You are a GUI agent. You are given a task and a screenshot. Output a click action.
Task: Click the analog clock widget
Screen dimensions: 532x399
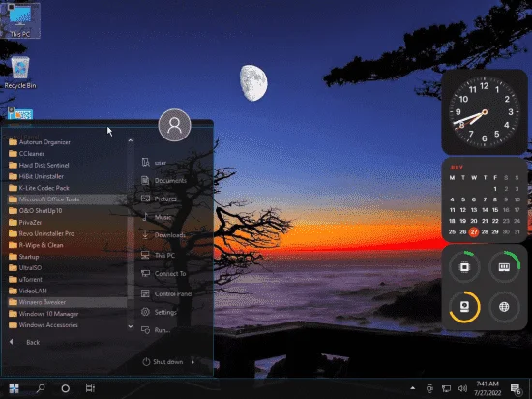485,111
